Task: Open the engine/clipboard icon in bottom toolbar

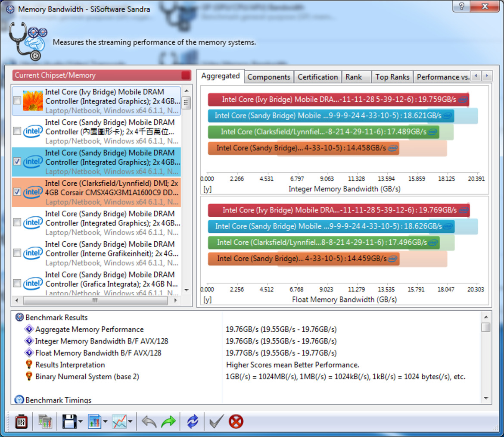Action: [21, 421]
